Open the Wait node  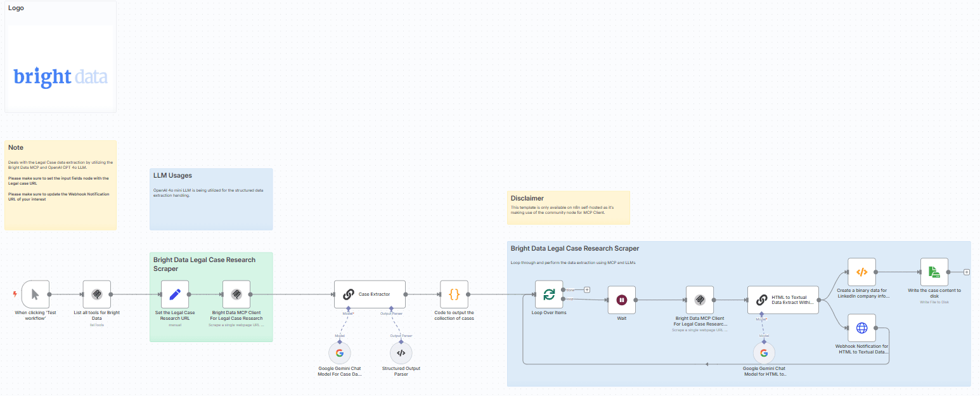coord(622,300)
